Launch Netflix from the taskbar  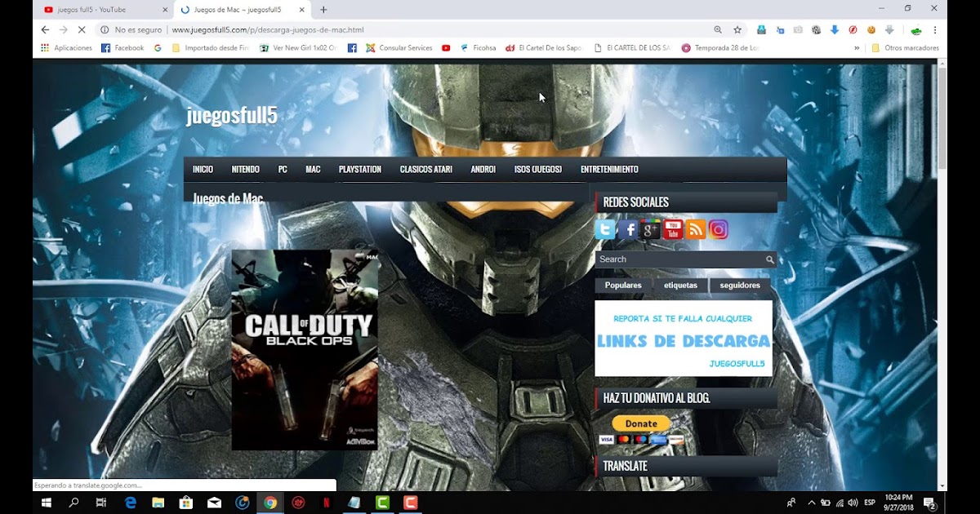pos(326,503)
